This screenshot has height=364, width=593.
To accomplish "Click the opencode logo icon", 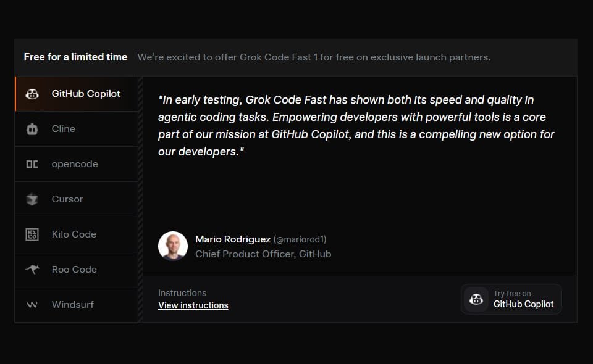I will click(x=32, y=164).
